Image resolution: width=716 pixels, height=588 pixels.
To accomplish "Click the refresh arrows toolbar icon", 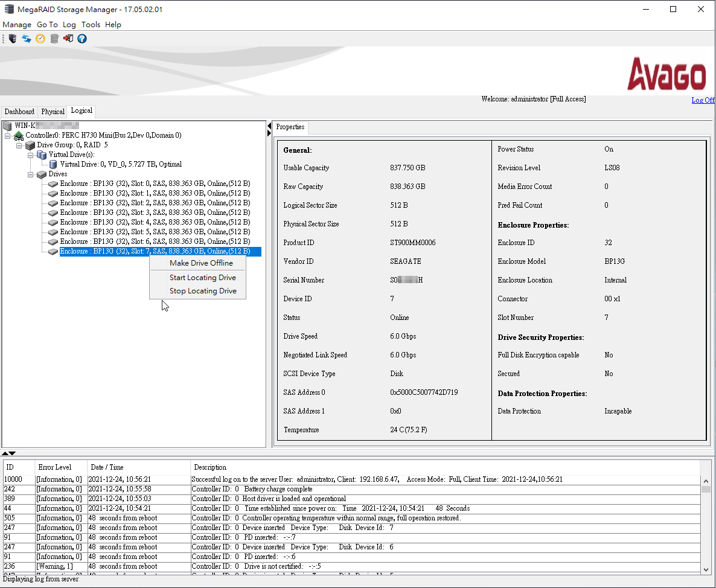I will tap(27, 39).
